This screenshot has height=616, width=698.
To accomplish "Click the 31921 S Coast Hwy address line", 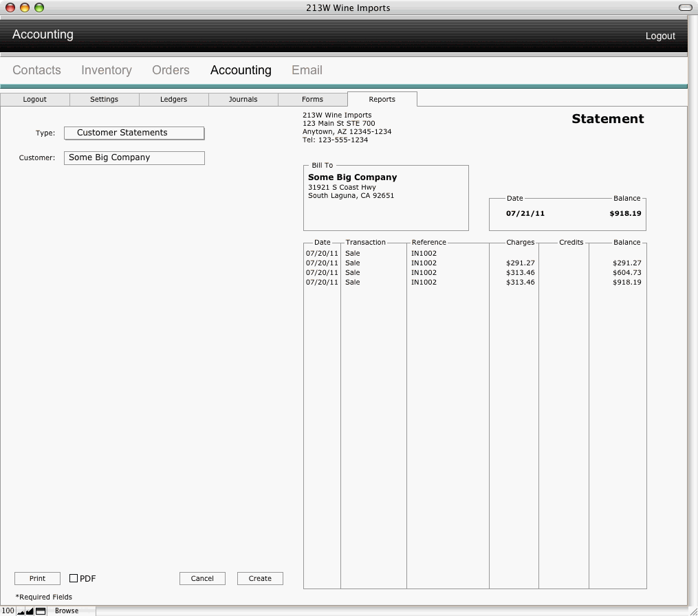I will (x=342, y=188).
